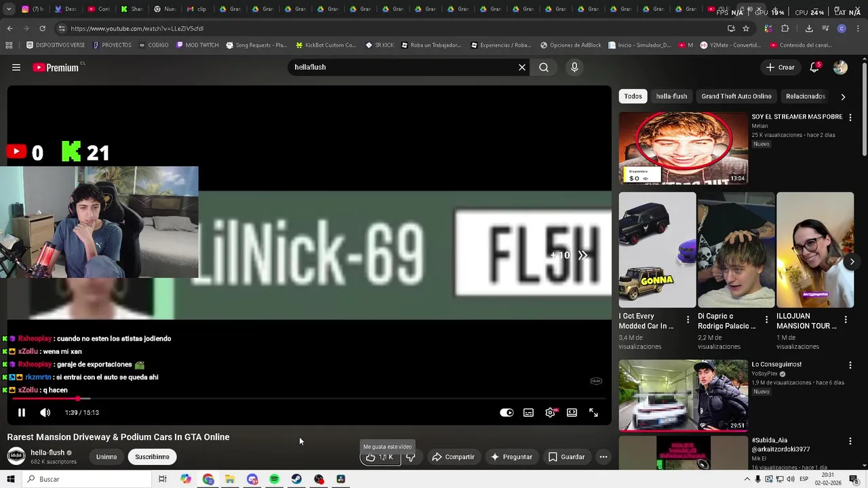The width and height of the screenshot is (868, 488).
Task: Open Steam from taskbar
Action: tap(296, 479)
